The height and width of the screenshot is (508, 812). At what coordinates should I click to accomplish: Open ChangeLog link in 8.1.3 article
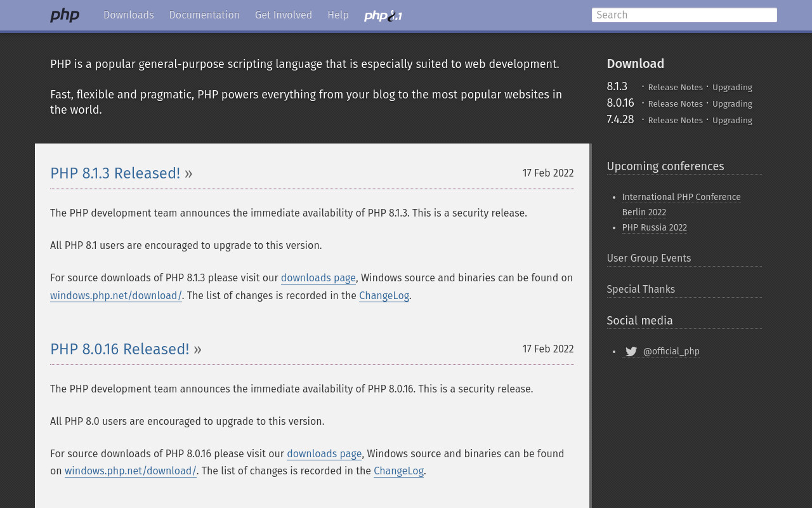click(x=384, y=296)
